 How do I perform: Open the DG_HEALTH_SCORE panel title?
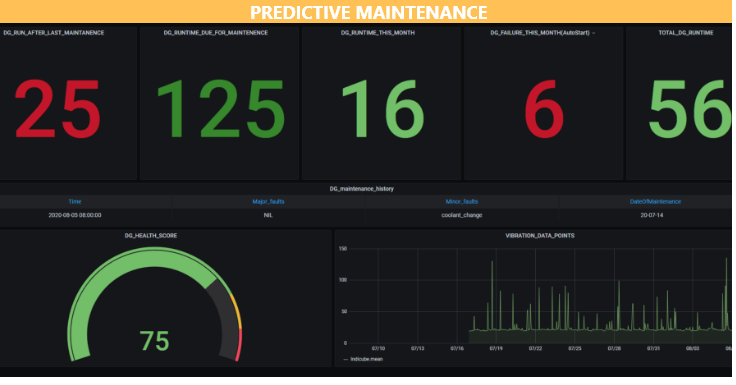[x=151, y=236]
